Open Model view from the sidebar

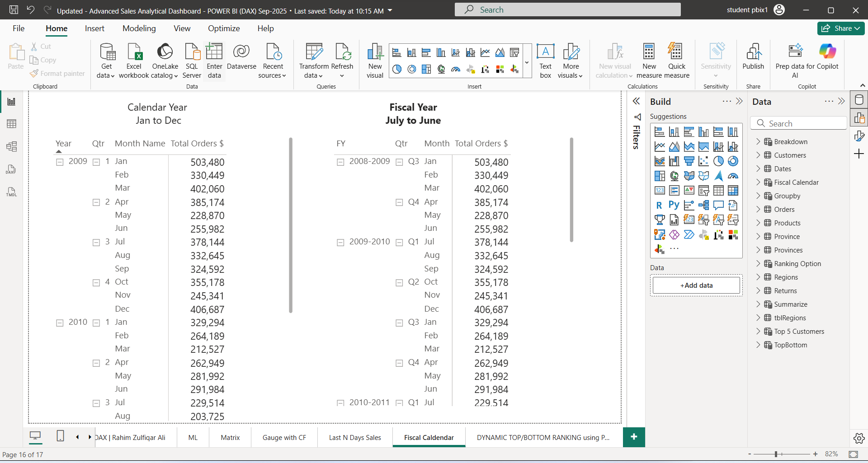click(x=11, y=146)
